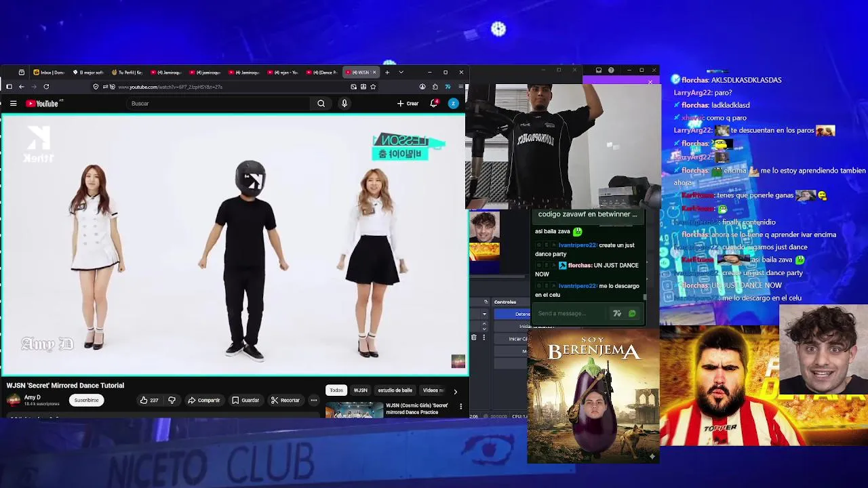Switch to the 'El mejor soft' tab

(88, 73)
